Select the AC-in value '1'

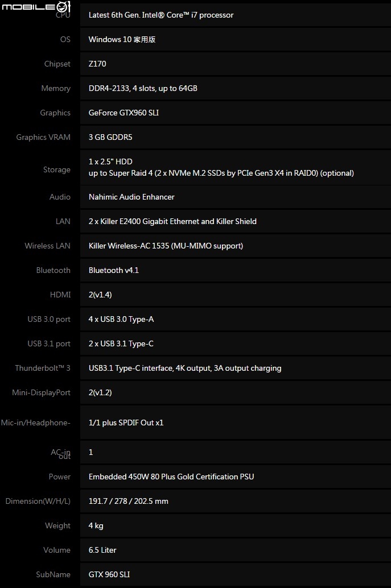click(x=91, y=452)
